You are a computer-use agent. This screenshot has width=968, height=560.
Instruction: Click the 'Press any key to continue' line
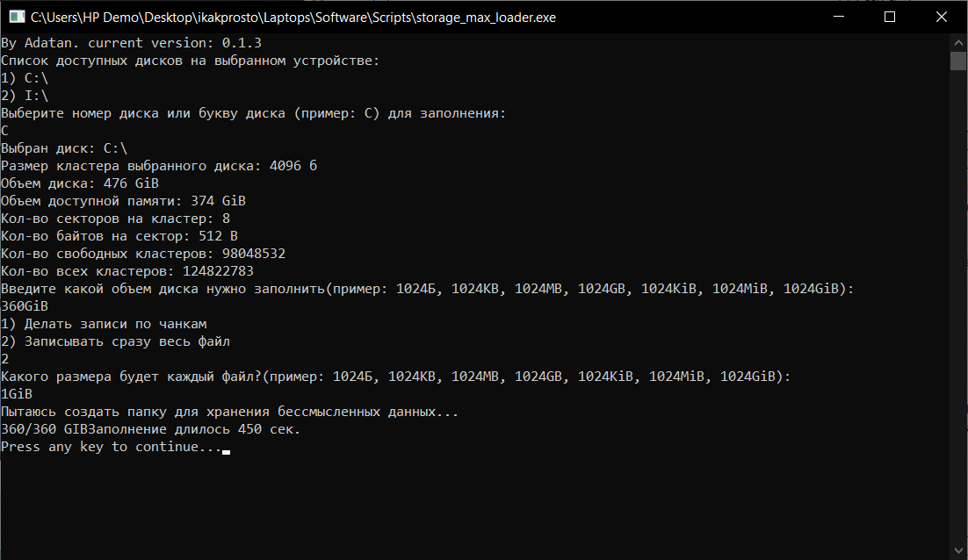[x=112, y=447]
